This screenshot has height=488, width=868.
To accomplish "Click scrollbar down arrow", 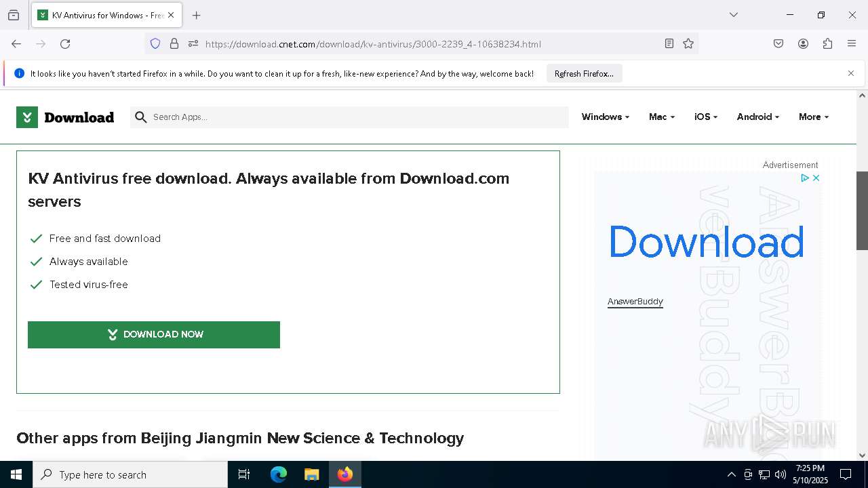I will click(862, 455).
